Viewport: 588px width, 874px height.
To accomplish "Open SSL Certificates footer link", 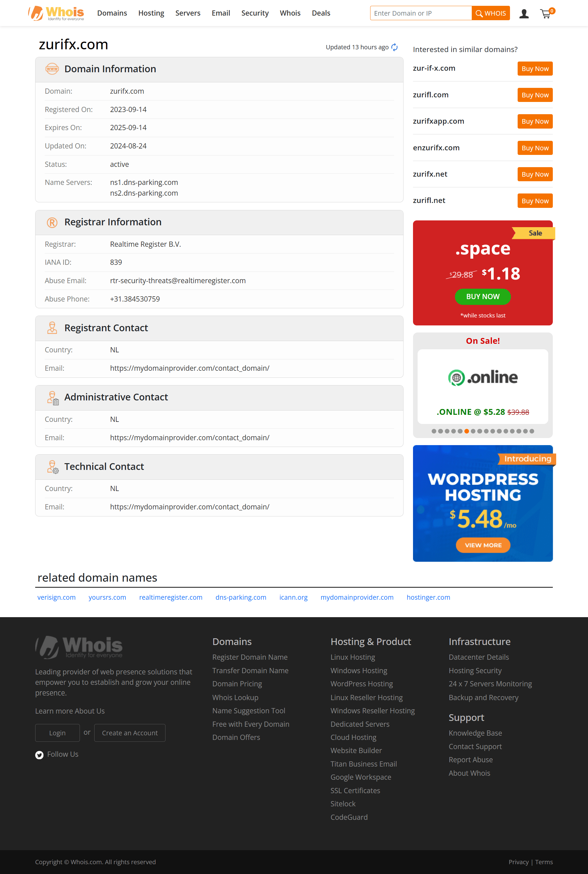I will 355,791.
